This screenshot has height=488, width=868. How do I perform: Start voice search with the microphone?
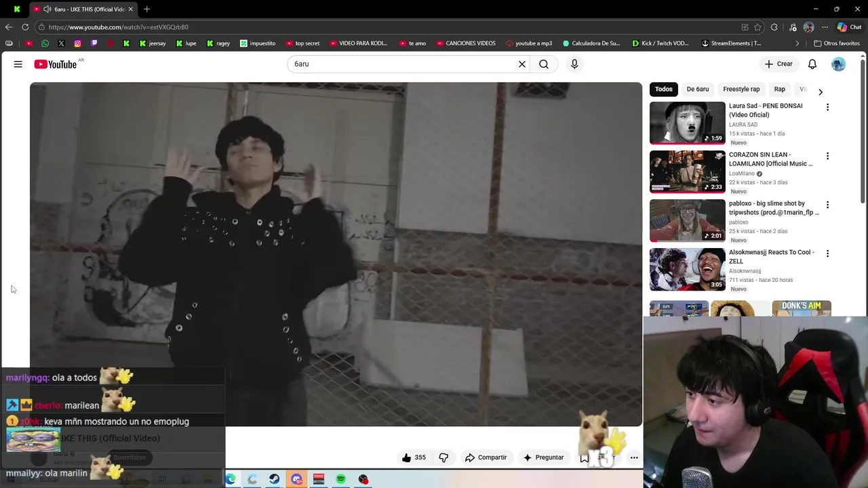point(574,64)
